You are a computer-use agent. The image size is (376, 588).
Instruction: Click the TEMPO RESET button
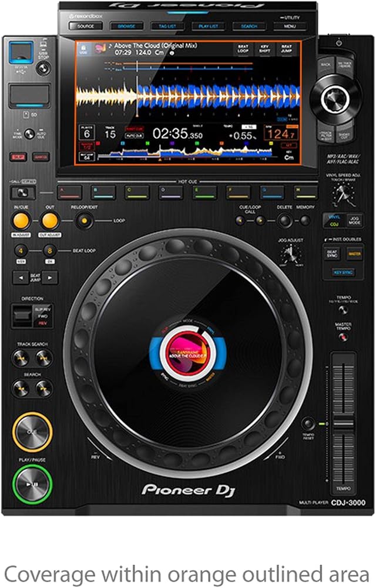308,424
